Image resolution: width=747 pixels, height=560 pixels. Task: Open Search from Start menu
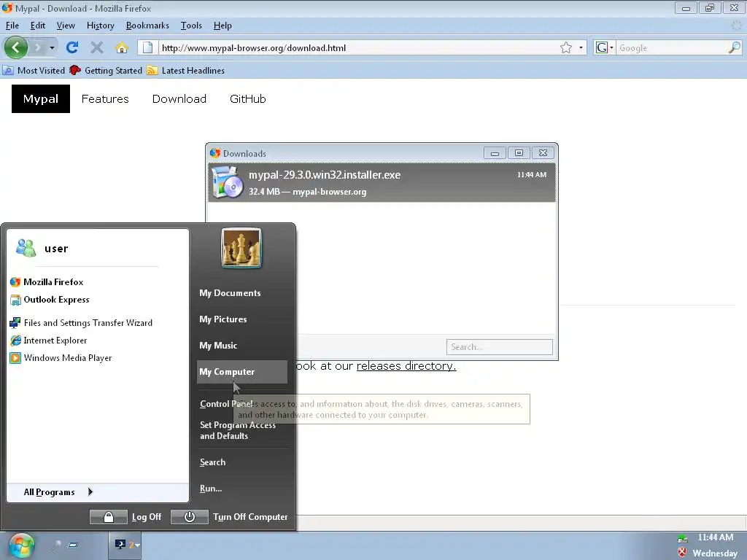pyautogui.click(x=212, y=462)
